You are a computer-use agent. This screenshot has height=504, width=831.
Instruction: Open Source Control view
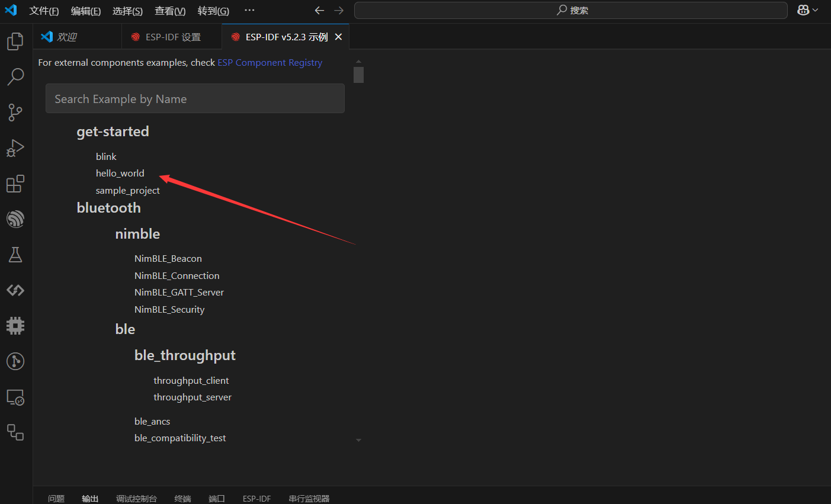(x=15, y=113)
